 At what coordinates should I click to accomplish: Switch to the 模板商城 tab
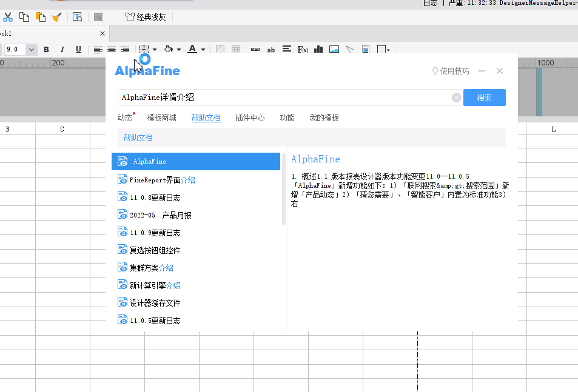[161, 118]
